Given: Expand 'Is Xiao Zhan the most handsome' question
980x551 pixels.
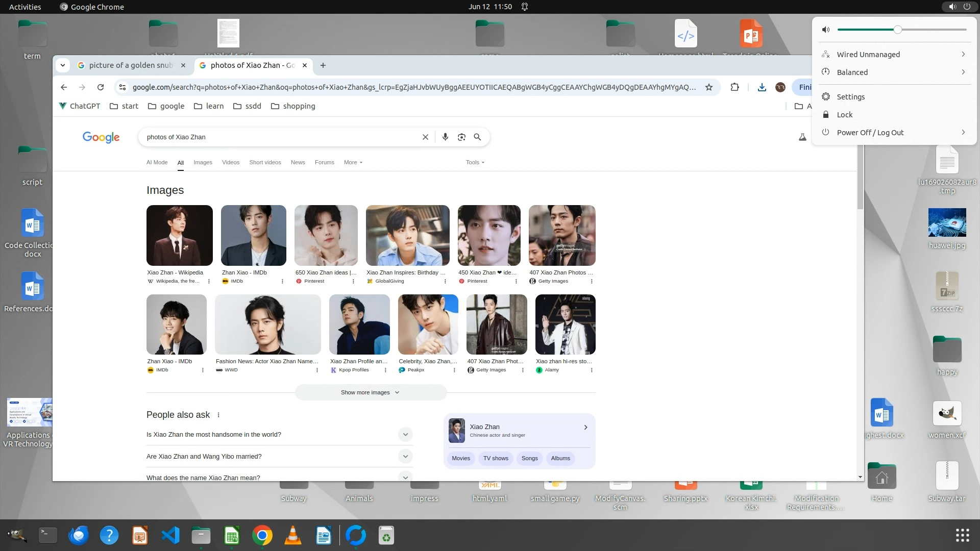Looking at the screenshot, I should pos(405,435).
